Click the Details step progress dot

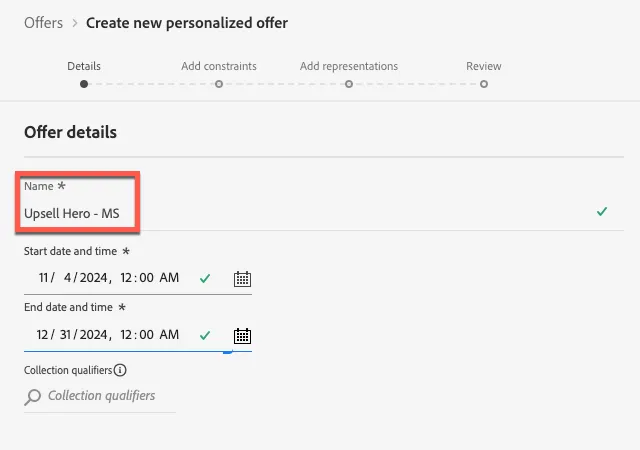[x=84, y=84]
